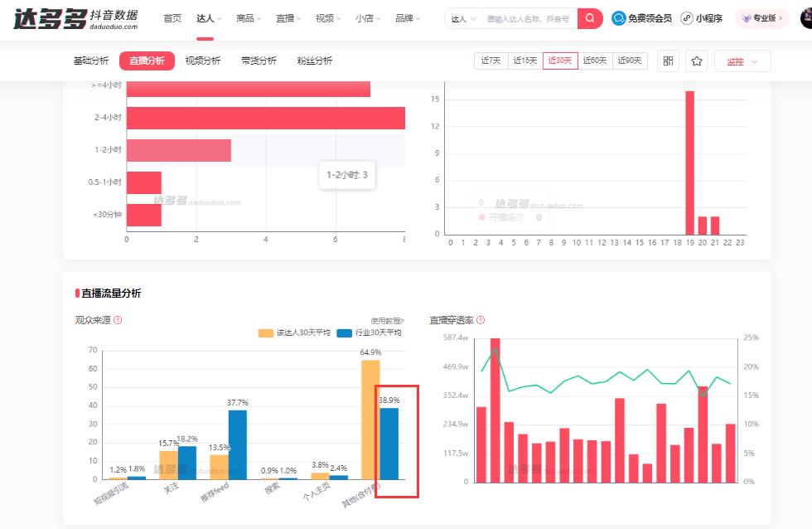Click the 免费领会员 chat bubble icon
The image size is (812, 529).
(x=619, y=18)
